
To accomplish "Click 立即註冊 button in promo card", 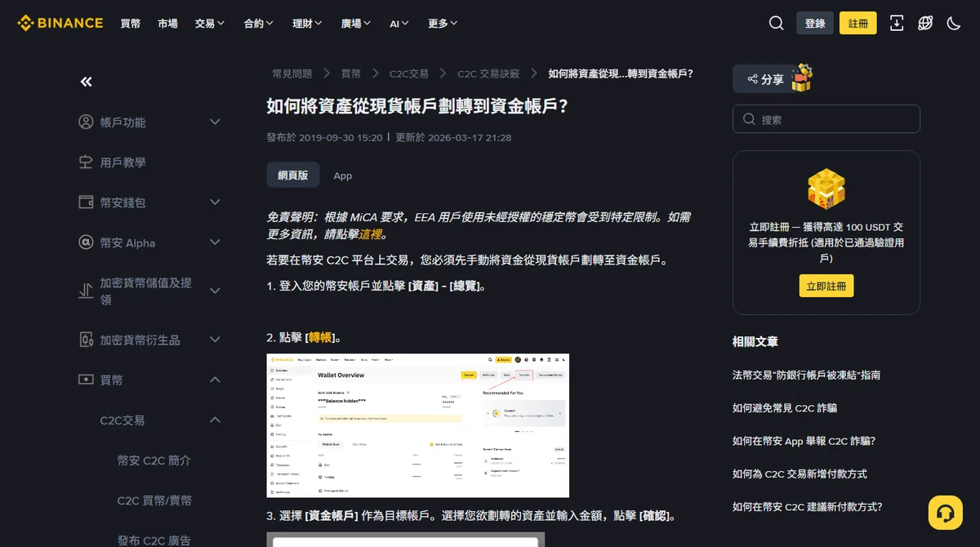I will pos(826,286).
